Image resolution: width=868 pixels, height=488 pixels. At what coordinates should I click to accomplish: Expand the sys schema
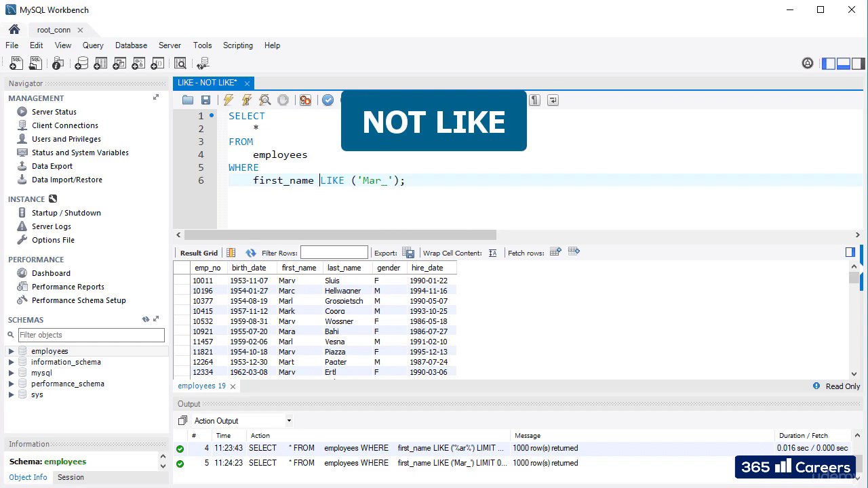11,394
